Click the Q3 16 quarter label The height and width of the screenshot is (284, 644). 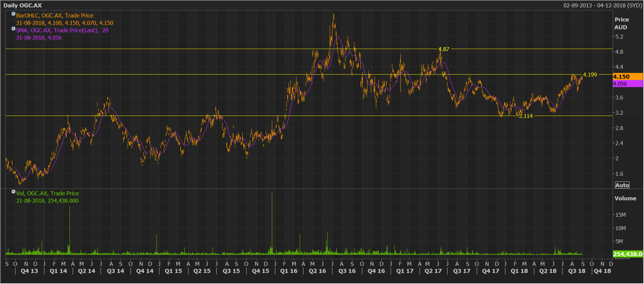[347, 271]
